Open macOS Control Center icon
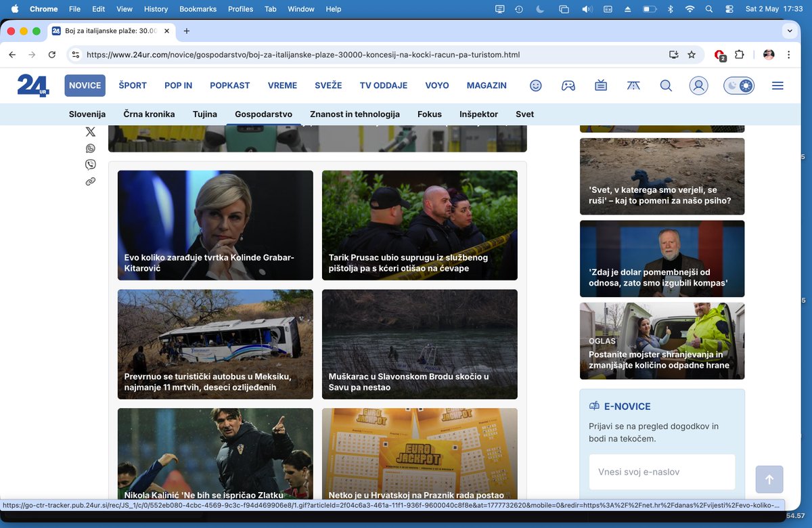The height and width of the screenshot is (528, 812). point(729,9)
